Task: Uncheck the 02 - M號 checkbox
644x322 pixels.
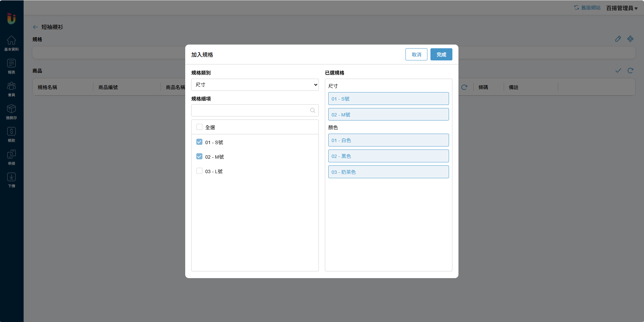Action: (x=199, y=157)
